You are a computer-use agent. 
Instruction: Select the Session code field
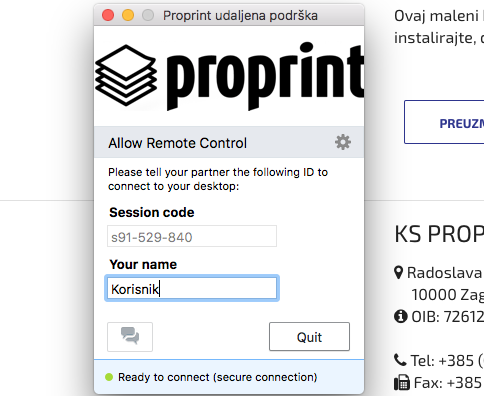192,236
